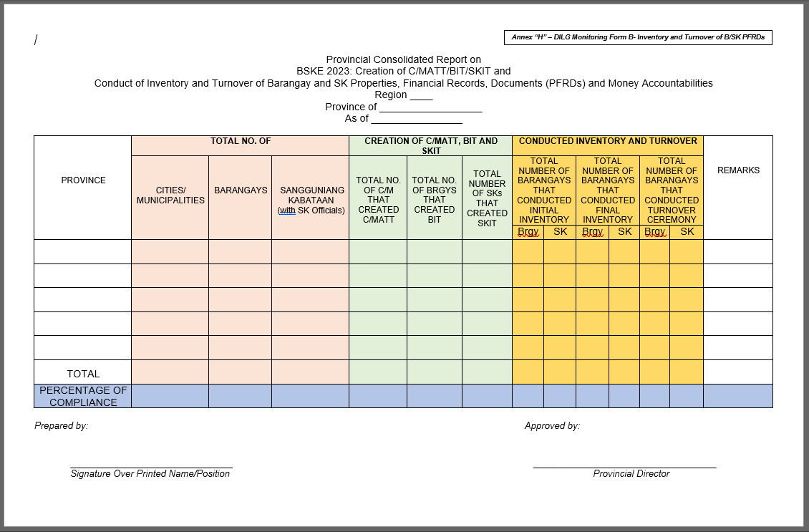Select the blue PERCENTAGE OF COMPLIANCE row label

[x=82, y=397]
